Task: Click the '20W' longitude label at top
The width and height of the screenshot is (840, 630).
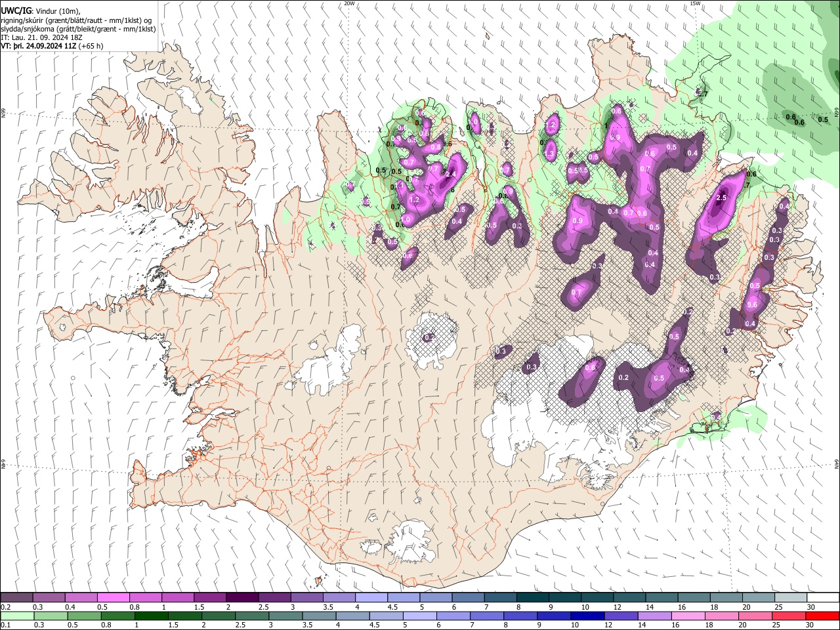Action: click(x=349, y=3)
